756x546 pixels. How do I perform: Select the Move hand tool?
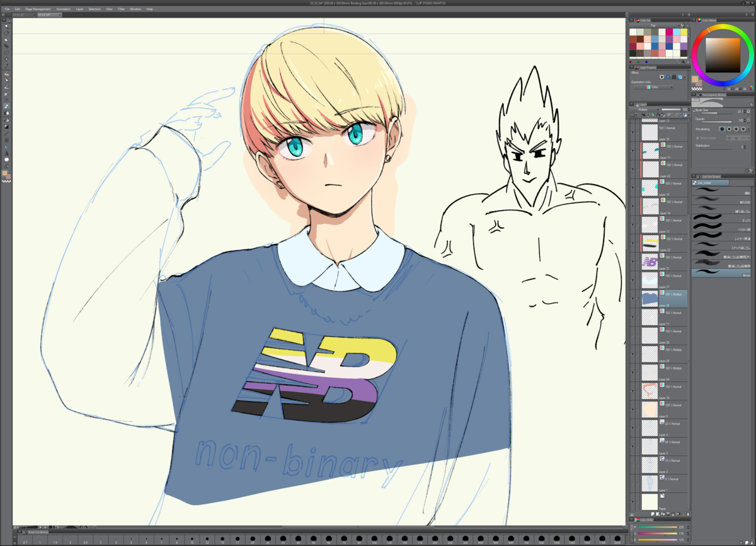6,33
